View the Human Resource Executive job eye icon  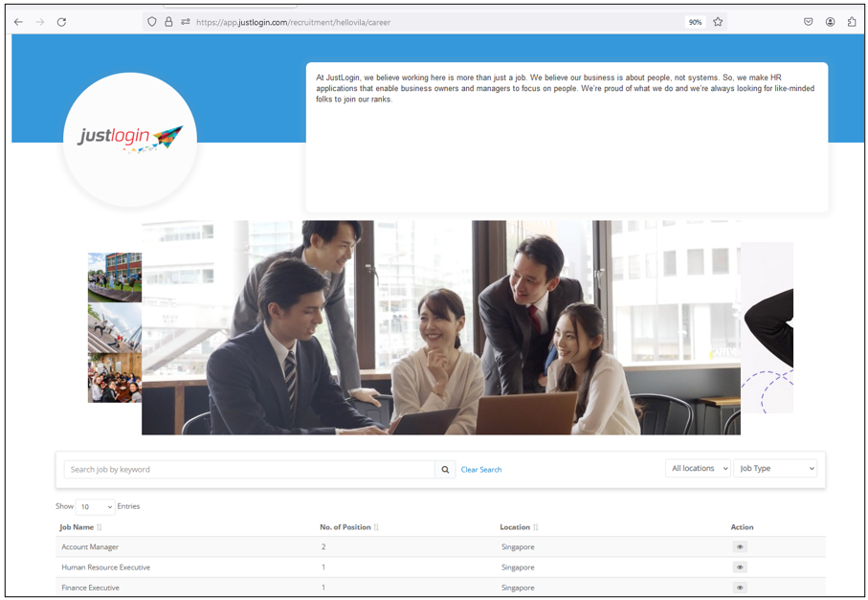pyautogui.click(x=740, y=567)
